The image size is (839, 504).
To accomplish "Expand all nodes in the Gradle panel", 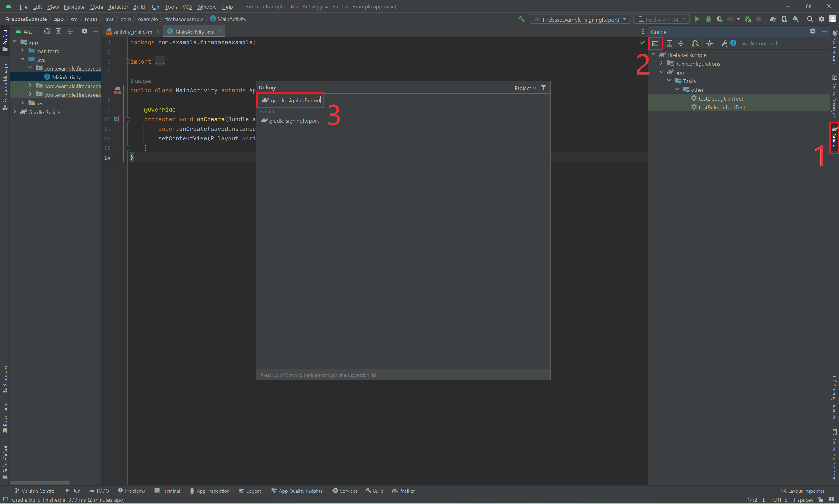I will [x=669, y=43].
